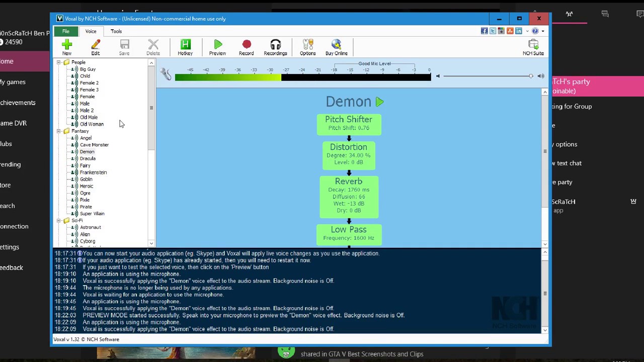Click the Facebook share icon
Image resolution: width=644 pixels, height=362 pixels.
click(x=484, y=31)
